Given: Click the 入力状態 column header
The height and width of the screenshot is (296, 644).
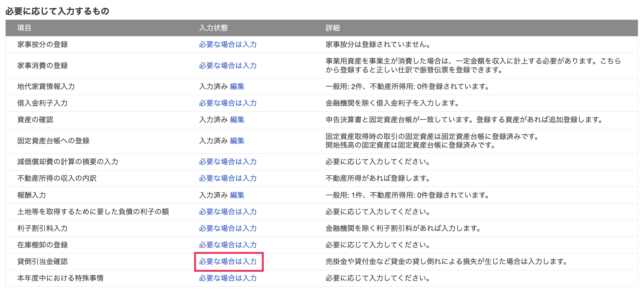Looking at the screenshot, I should pos(214,28).
